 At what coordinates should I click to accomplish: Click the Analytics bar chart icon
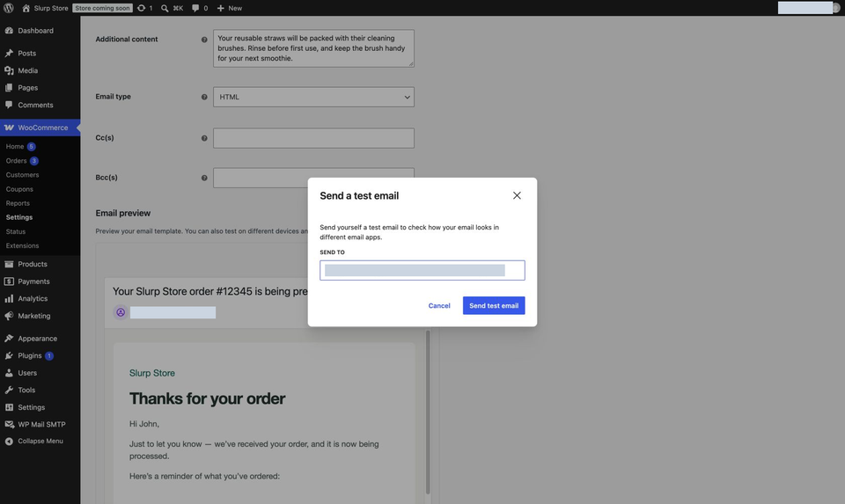(x=9, y=299)
